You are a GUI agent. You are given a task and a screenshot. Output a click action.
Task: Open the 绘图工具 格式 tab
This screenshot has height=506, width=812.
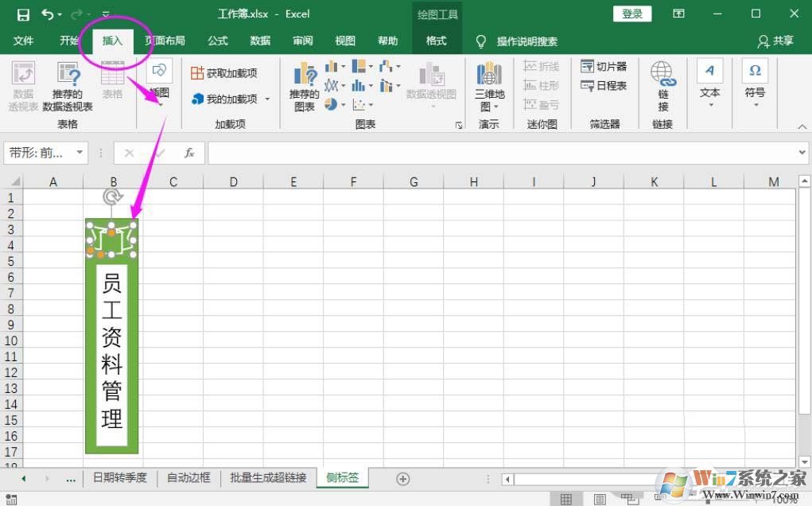click(x=435, y=41)
